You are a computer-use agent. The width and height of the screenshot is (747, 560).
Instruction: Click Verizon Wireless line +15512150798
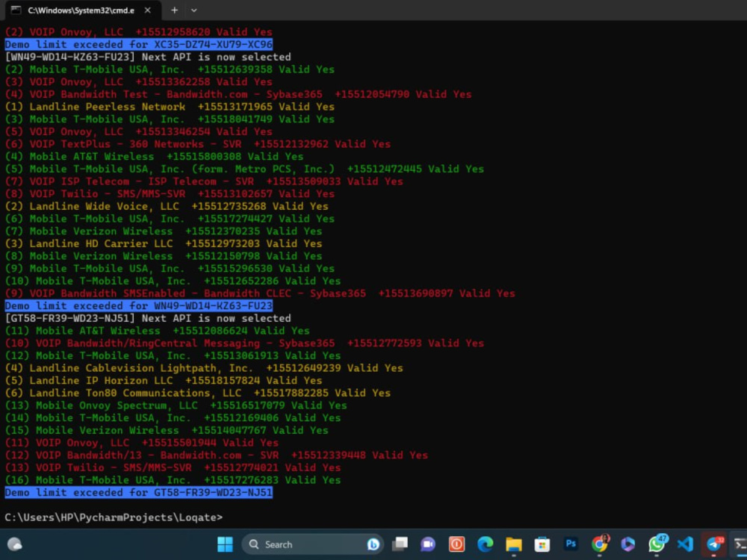[164, 255]
